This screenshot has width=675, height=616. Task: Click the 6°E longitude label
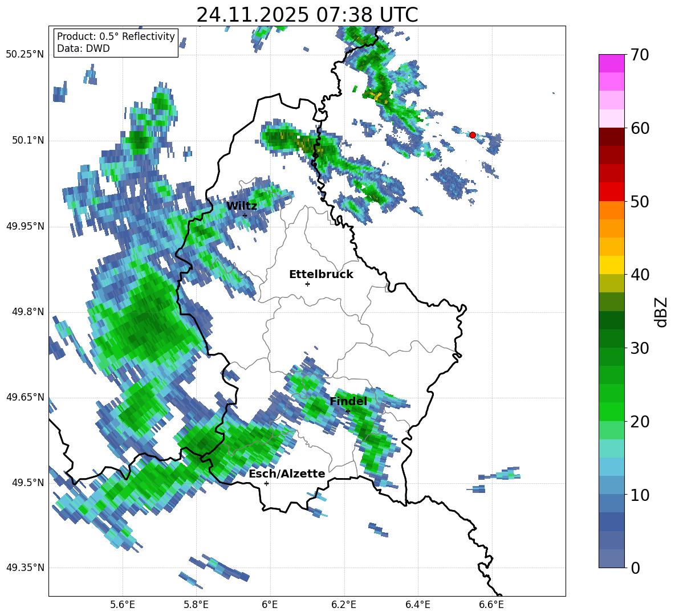[270, 605]
